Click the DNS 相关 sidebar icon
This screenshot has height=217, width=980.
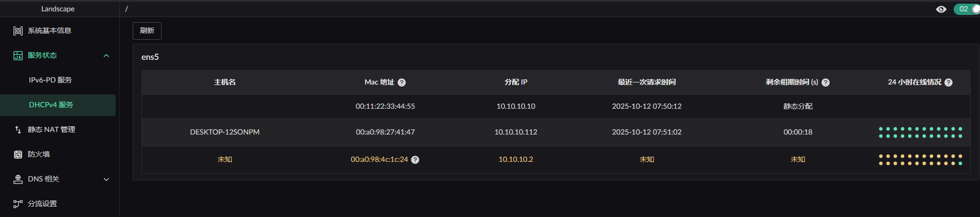click(18, 179)
